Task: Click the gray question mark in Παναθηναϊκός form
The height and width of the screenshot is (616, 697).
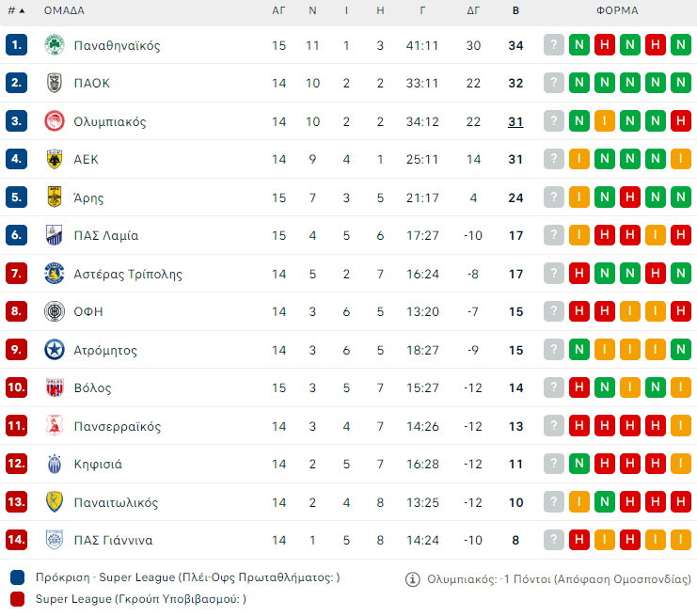Action: click(x=554, y=45)
